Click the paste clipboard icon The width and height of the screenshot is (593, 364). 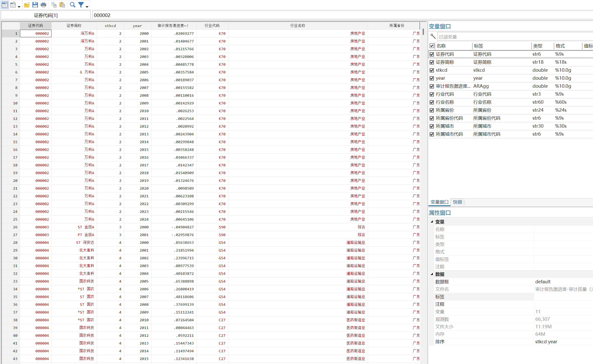point(62,5)
